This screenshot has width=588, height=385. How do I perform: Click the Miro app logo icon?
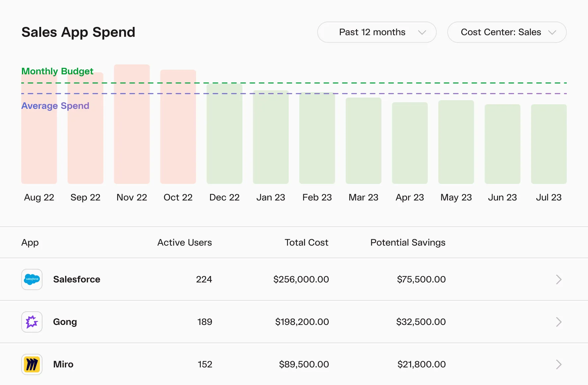pos(32,364)
